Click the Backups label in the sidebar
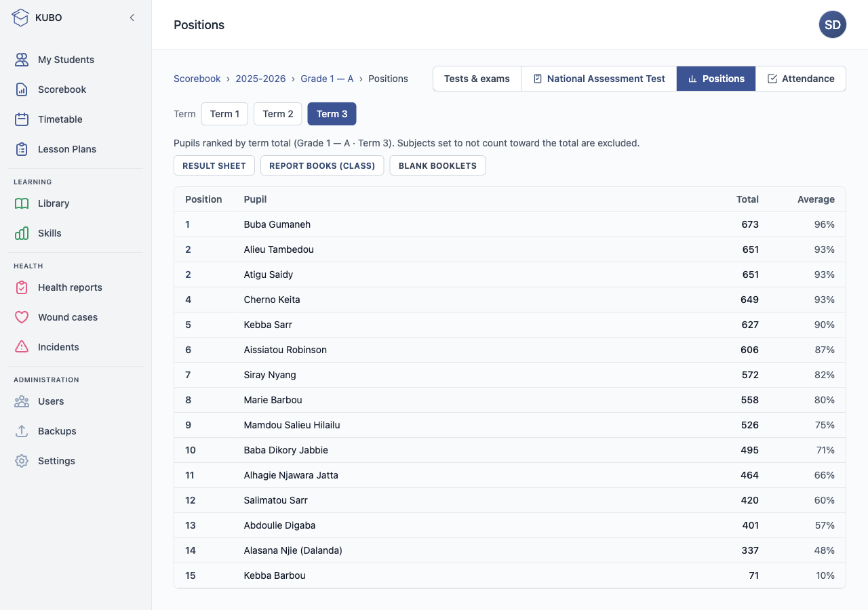Viewport: 868px width, 610px height. pyautogui.click(x=57, y=431)
